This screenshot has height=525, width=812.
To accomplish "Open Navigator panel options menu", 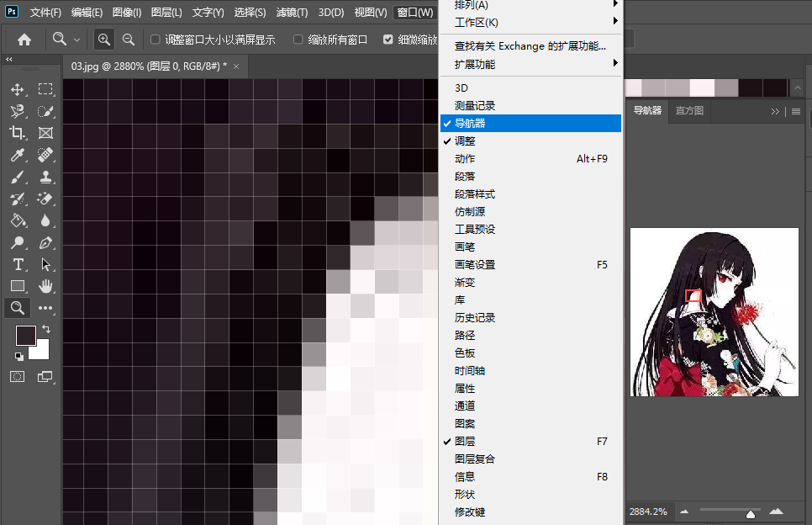I will 796,111.
